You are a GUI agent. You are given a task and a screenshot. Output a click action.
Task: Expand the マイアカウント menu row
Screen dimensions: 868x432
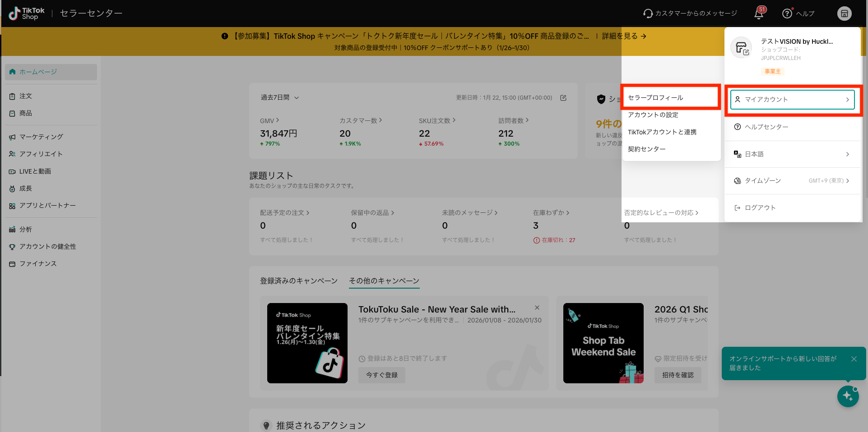(793, 100)
